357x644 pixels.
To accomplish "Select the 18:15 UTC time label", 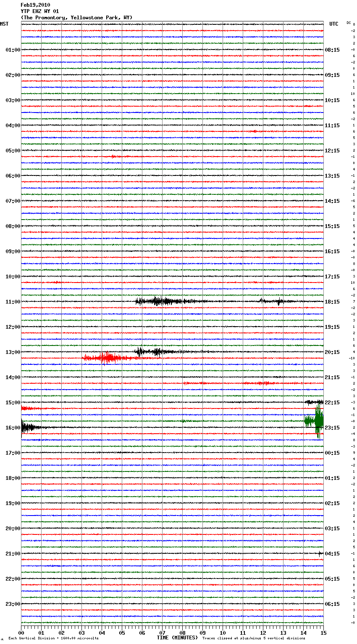I will point(332,302).
